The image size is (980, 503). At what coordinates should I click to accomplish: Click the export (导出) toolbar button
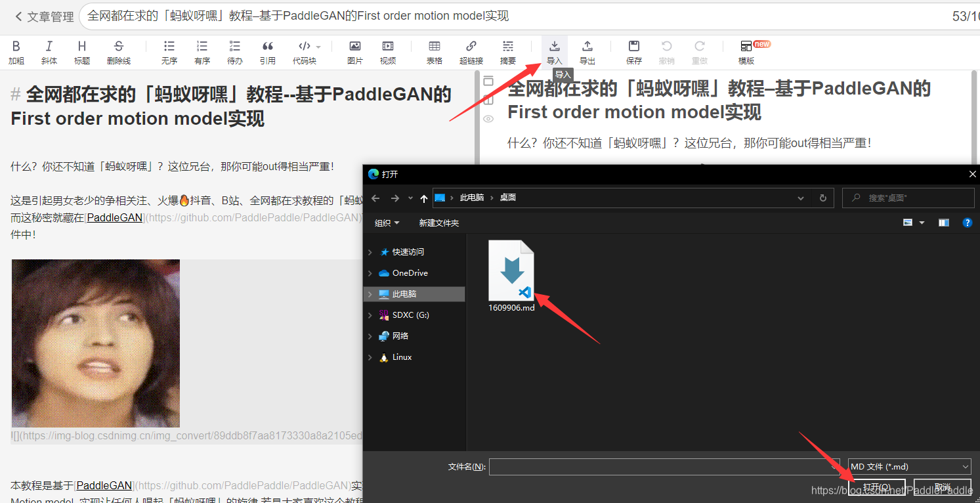point(587,53)
